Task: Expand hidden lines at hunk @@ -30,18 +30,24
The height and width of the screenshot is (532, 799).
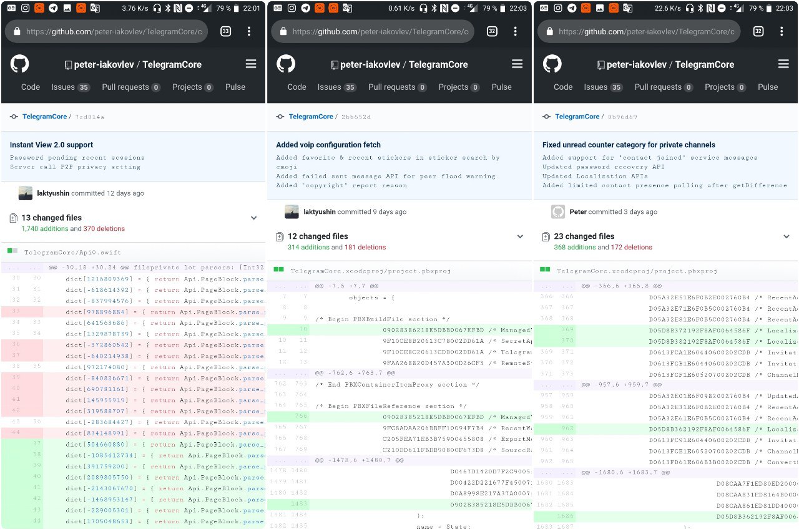Action: pos(22,267)
